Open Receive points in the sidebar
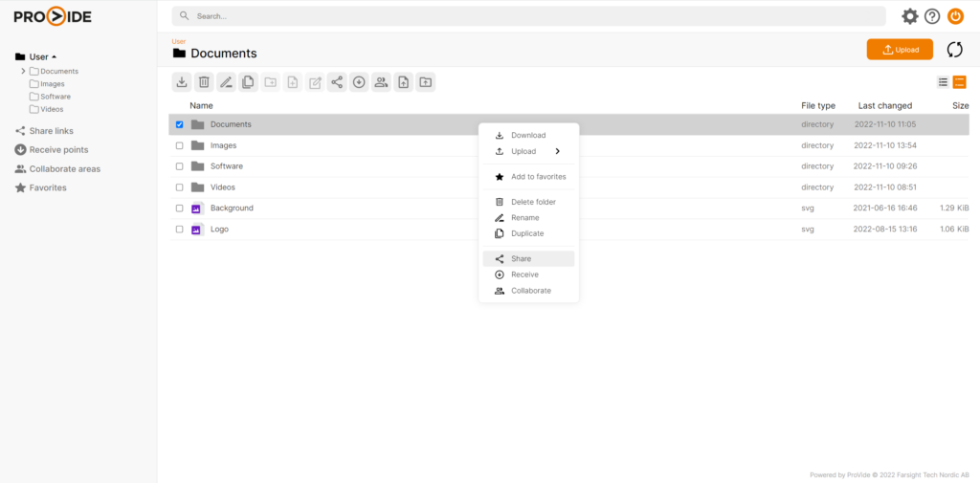Viewport: 980px width, 483px height. (52, 150)
